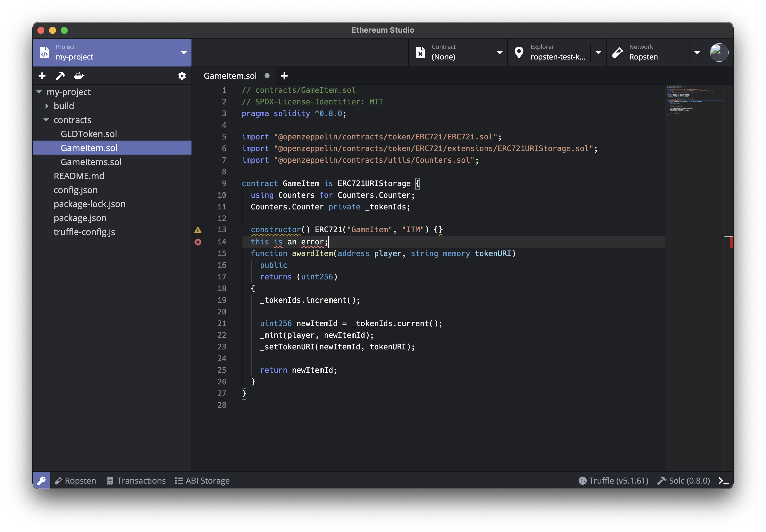Open GLDToken.sol in the file tree

(89, 134)
